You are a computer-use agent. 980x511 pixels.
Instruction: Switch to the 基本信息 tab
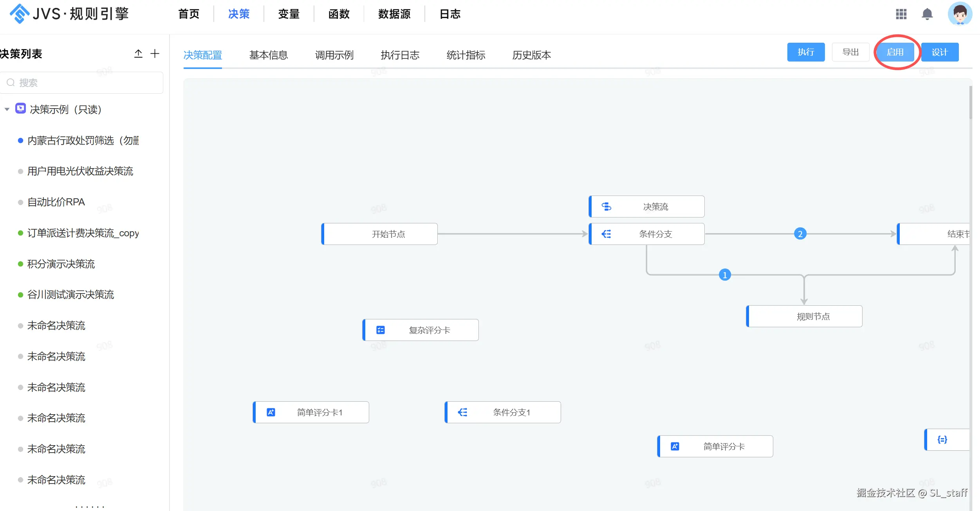[x=268, y=55]
